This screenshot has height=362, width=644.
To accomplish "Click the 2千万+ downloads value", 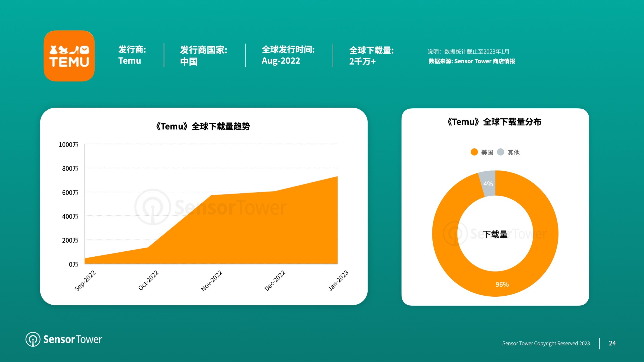I will [362, 62].
